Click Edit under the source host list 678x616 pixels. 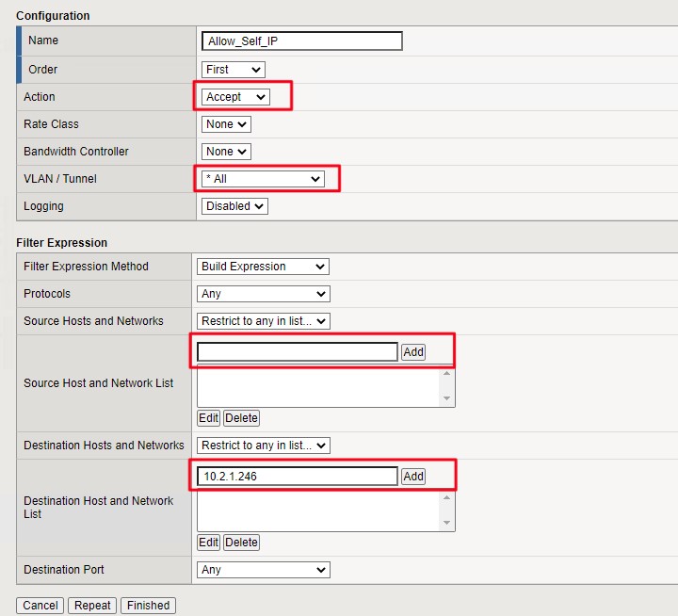tap(208, 418)
